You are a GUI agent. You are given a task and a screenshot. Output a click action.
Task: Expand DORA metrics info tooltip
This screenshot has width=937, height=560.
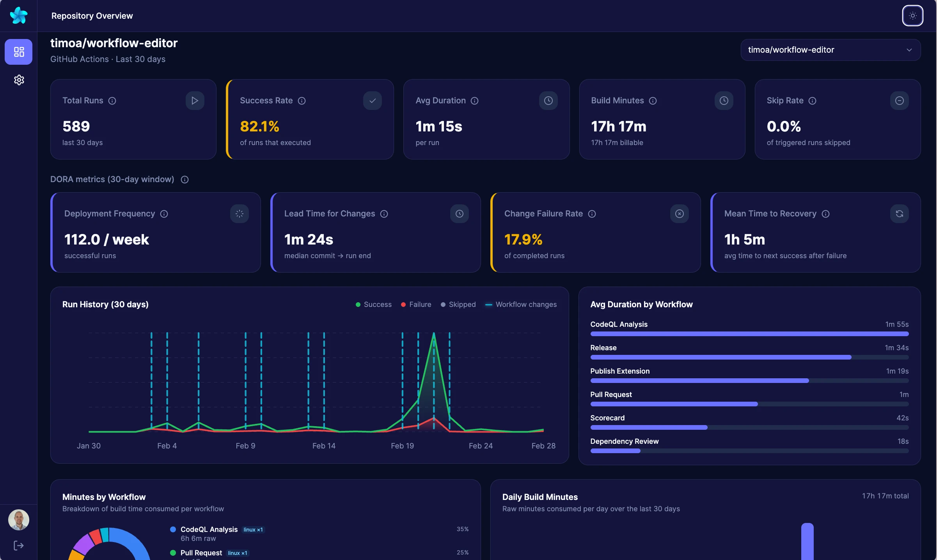(x=185, y=179)
